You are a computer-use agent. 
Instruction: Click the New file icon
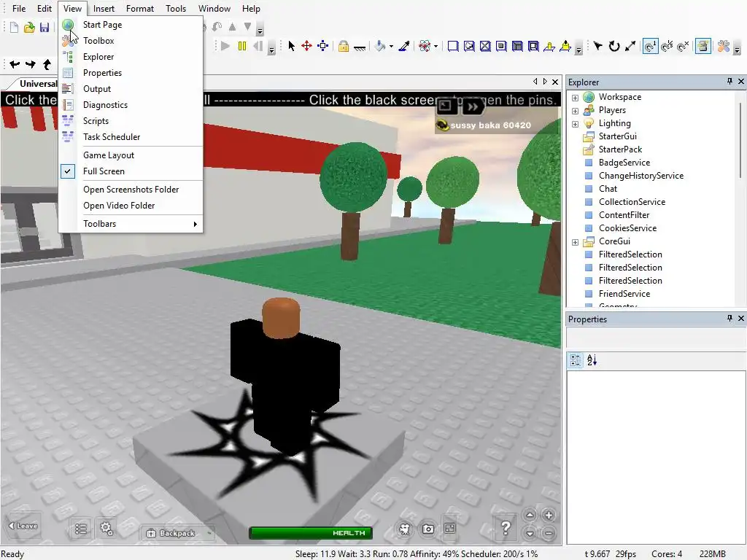point(15,27)
